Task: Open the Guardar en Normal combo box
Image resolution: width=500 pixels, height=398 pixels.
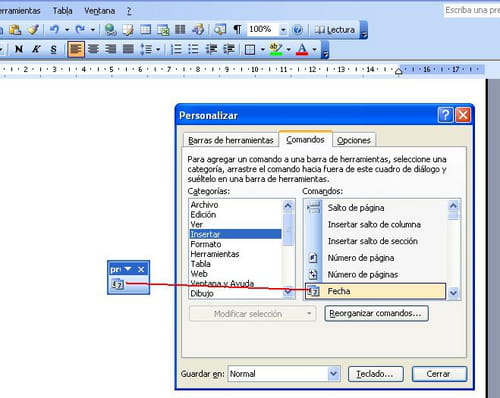Action: (284, 374)
